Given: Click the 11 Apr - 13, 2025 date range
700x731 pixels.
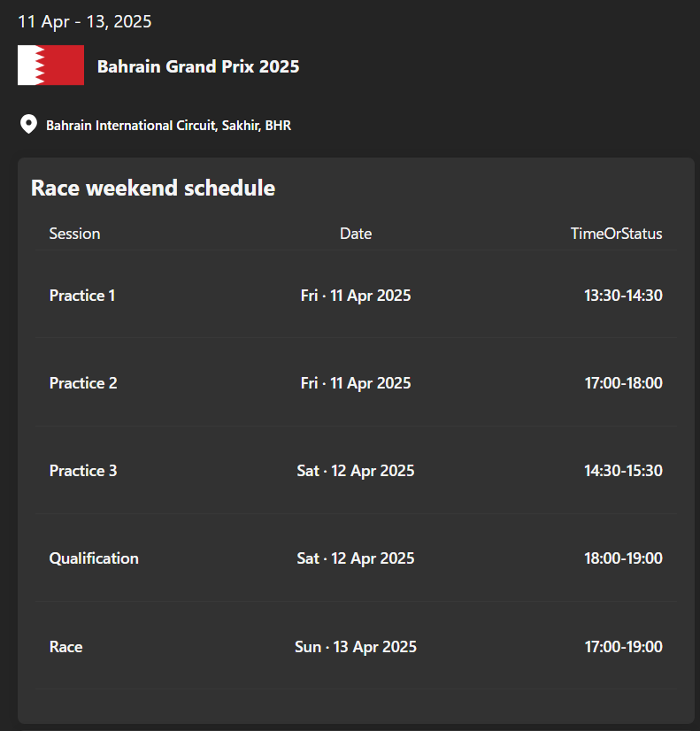Looking at the screenshot, I should coord(85,22).
